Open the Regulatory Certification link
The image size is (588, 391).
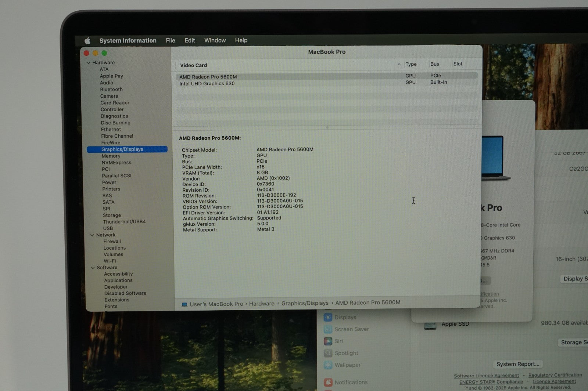555,375
